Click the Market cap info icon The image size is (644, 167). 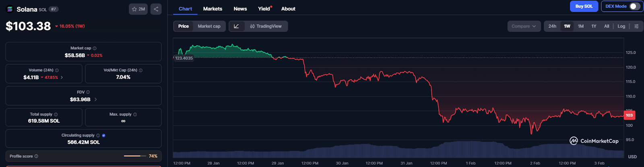point(95,48)
